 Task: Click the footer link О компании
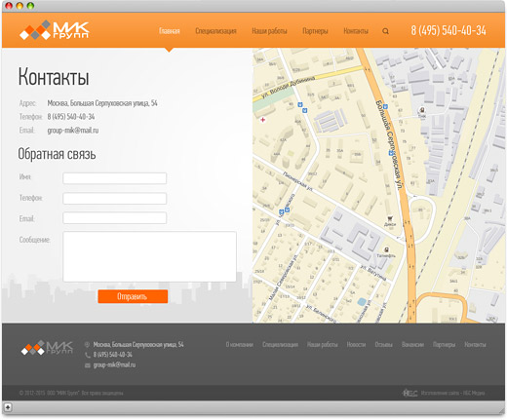tap(240, 344)
